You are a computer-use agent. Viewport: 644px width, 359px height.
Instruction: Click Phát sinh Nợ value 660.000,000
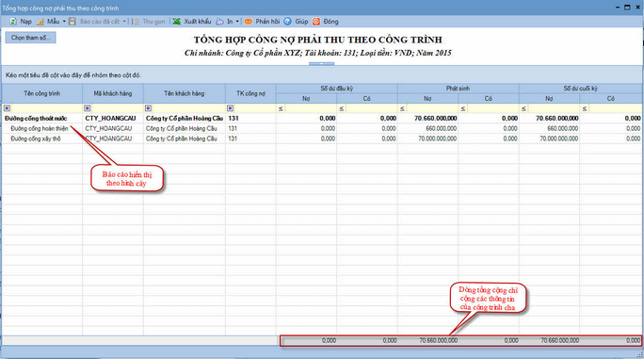pos(442,129)
